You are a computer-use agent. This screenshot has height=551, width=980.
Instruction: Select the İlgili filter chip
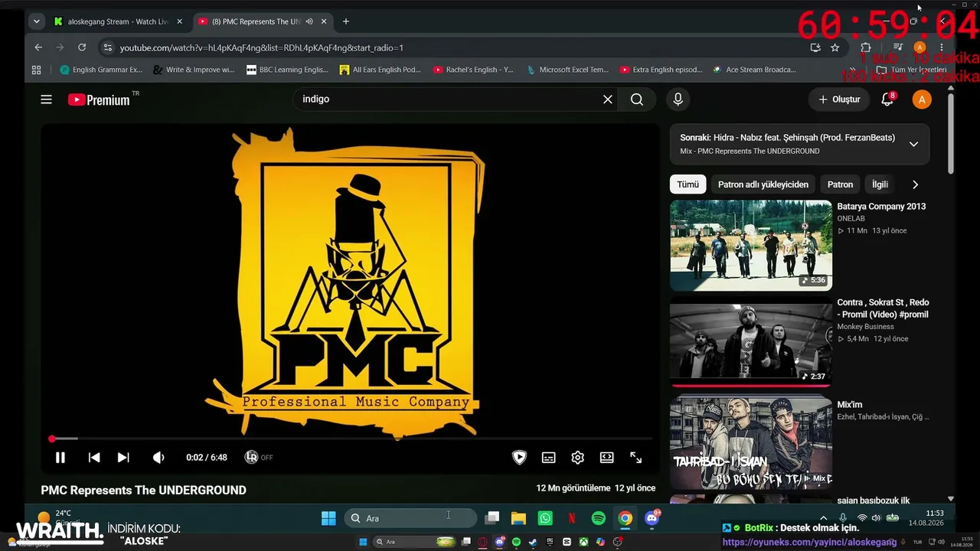[880, 184]
